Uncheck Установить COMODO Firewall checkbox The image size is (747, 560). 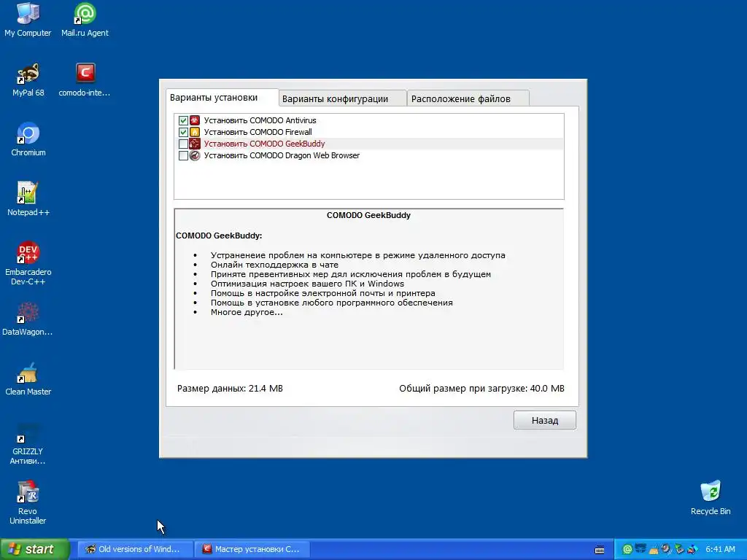pos(183,132)
